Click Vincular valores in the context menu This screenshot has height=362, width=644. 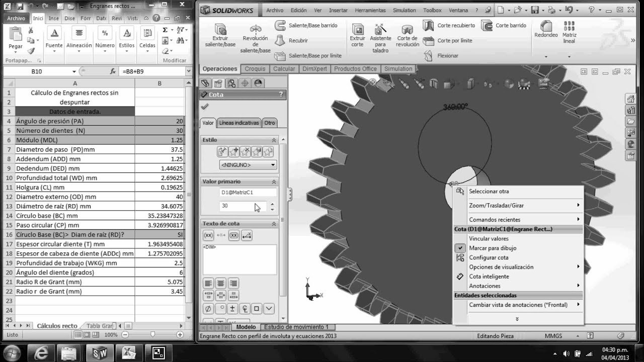[489, 239]
